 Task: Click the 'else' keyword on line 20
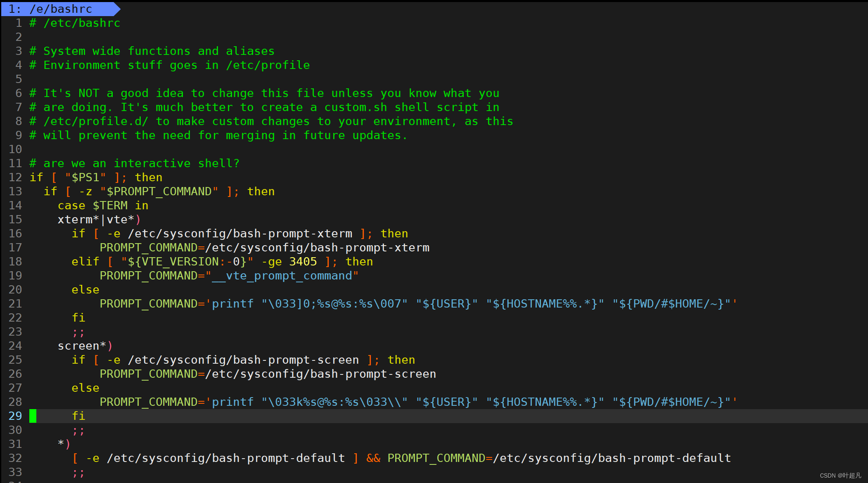tap(85, 290)
